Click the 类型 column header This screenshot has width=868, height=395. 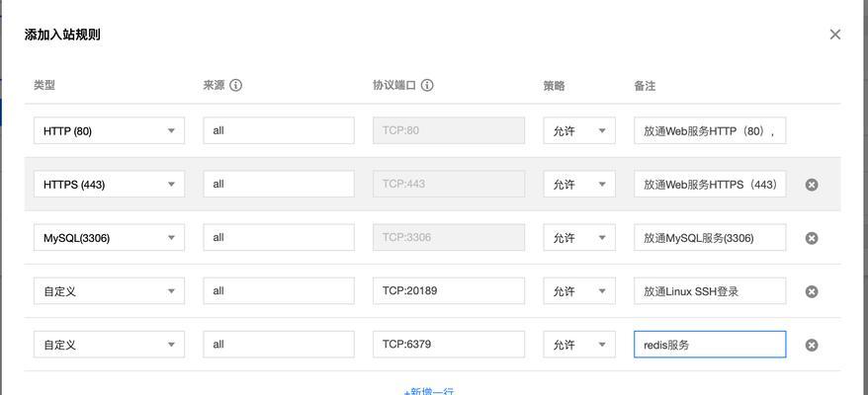click(x=44, y=86)
